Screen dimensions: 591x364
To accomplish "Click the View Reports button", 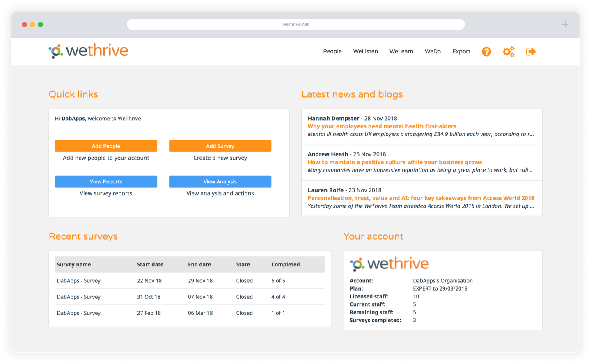I will (106, 181).
